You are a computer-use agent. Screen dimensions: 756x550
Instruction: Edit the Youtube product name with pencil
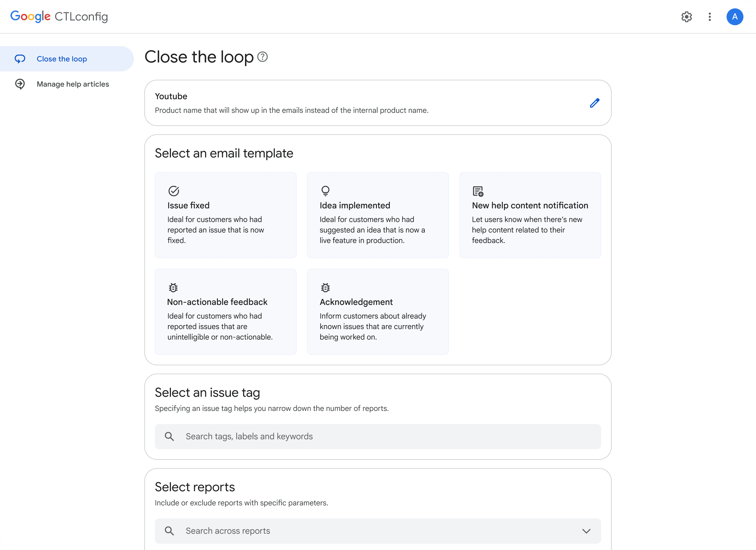[594, 103]
